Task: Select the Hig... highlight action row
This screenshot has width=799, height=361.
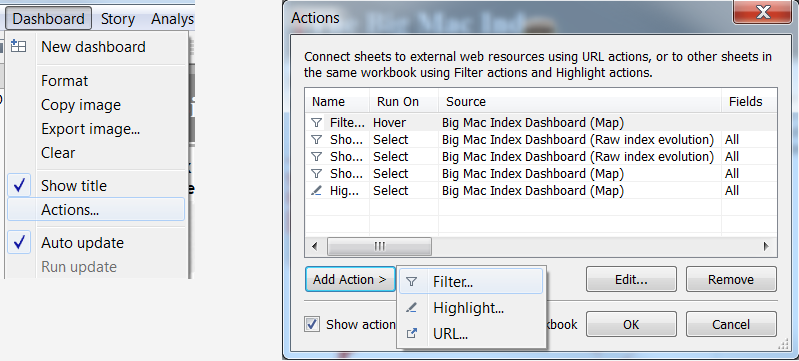Action: [x=541, y=191]
